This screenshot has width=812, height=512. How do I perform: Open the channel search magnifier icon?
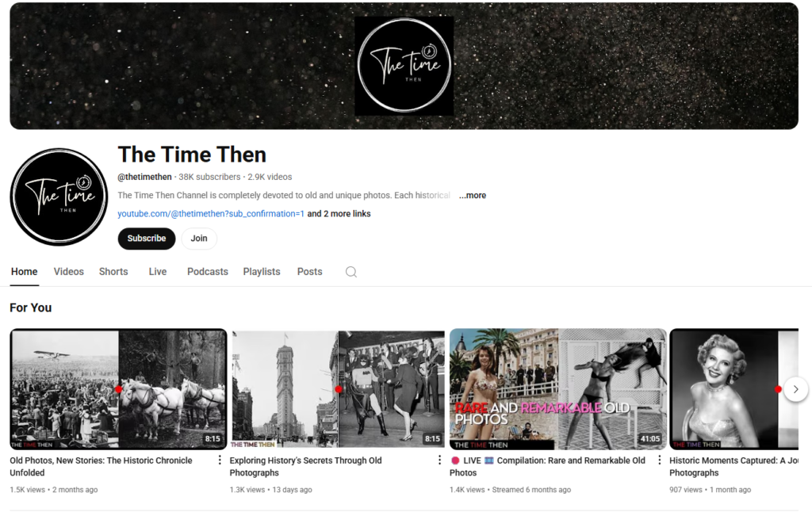point(351,272)
